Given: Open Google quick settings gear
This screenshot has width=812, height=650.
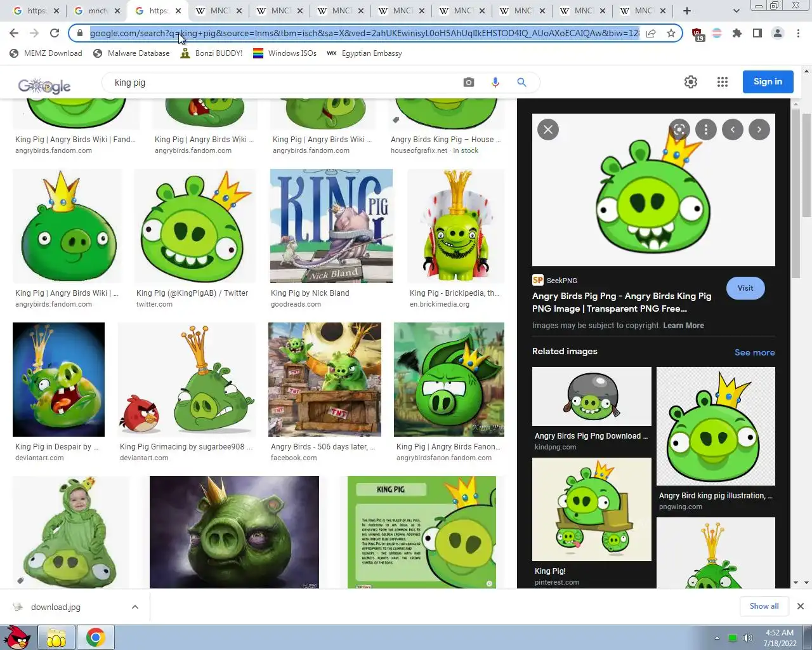Looking at the screenshot, I should pos(691,81).
